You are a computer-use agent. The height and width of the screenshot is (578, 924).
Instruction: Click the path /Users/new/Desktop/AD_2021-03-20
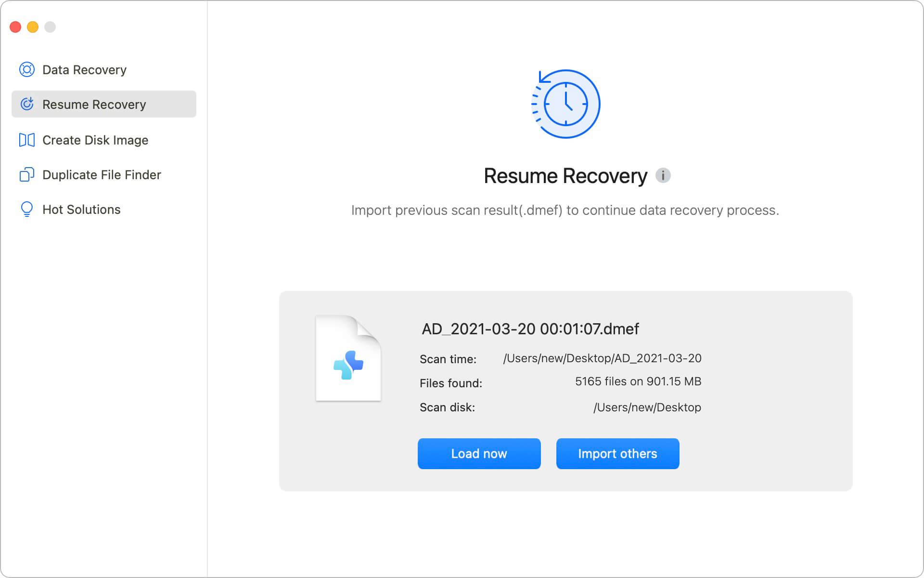click(602, 358)
